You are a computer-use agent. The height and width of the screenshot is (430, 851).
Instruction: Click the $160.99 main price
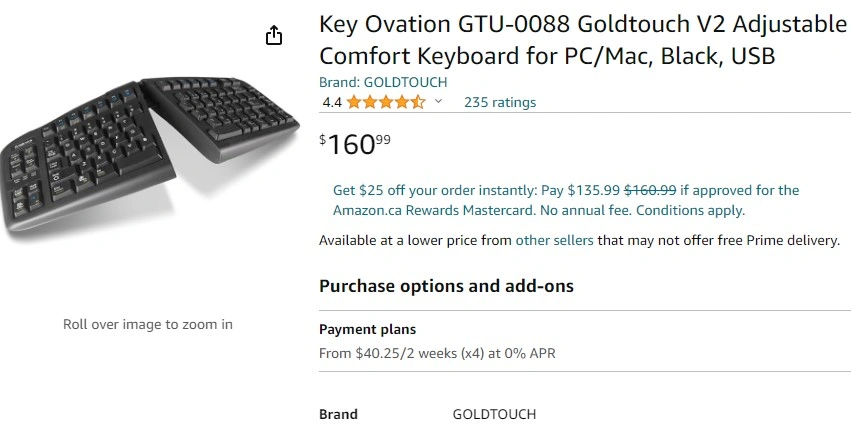(355, 144)
